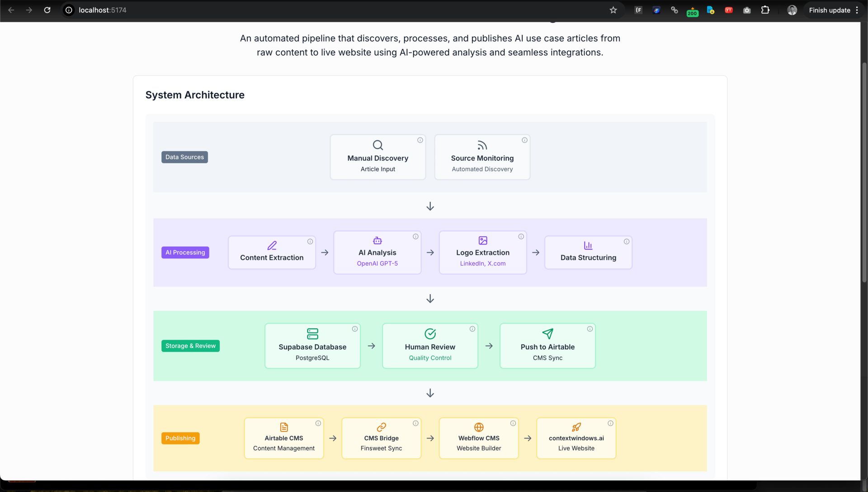View info icon on CMS Bridge card
The width and height of the screenshot is (868, 492).
(x=415, y=423)
